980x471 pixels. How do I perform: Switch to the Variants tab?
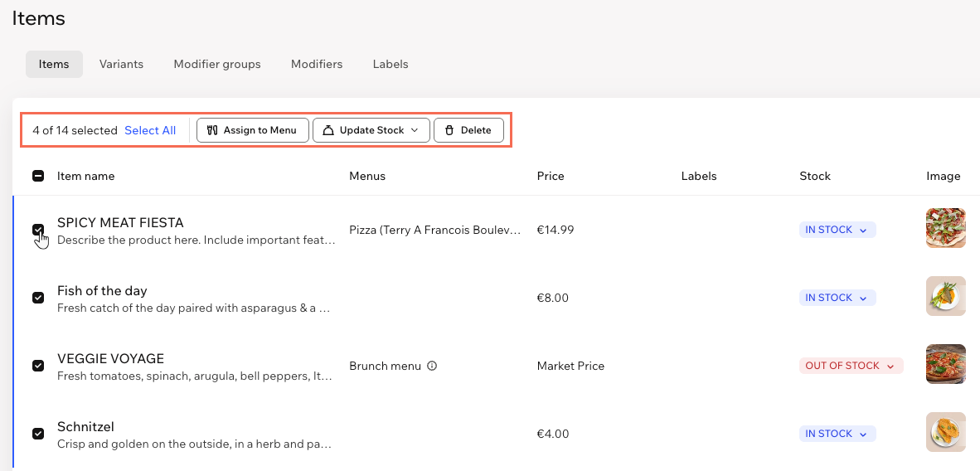pyautogui.click(x=121, y=65)
